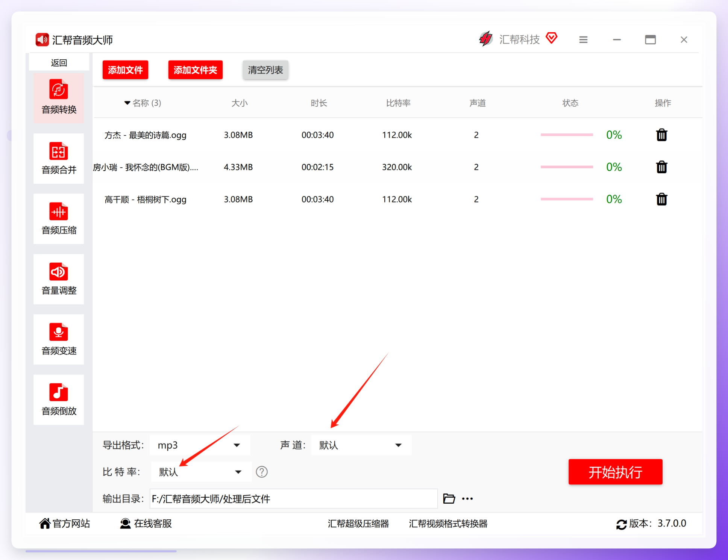Select file row 方杰 - 最美的诗篇.ogg
Image resolution: width=728 pixels, height=560 pixels.
pos(397,135)
